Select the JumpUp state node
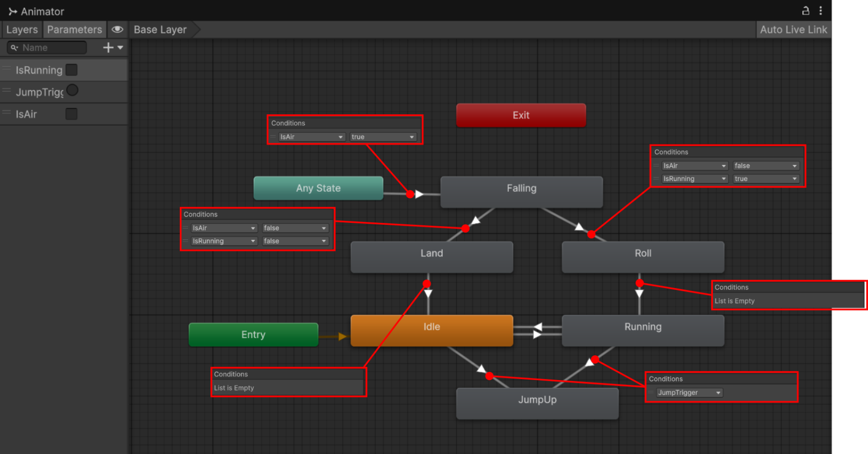Screen dimensions: 868x454 pos(537,403)
